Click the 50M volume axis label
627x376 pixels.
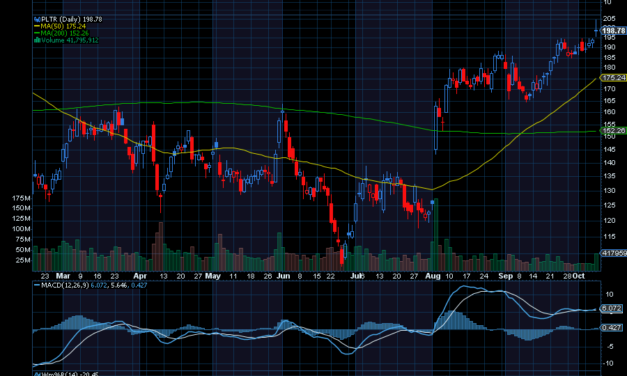23,250
